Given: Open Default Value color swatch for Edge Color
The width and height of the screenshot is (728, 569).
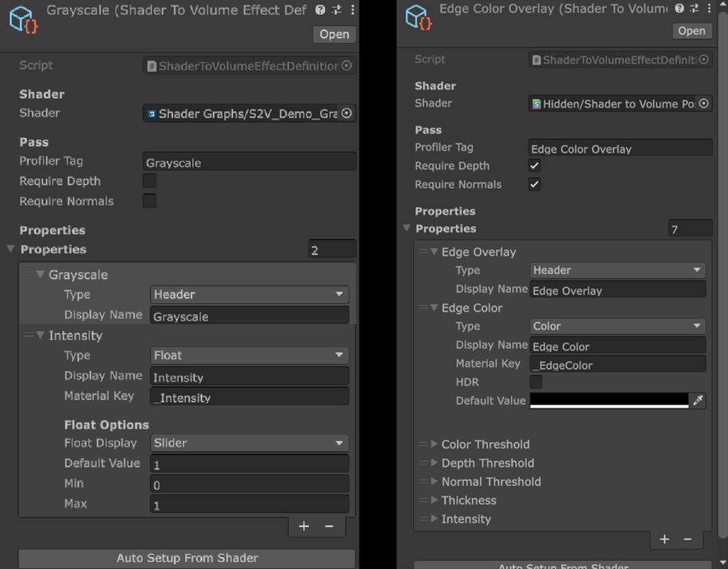Looking at the screenshot, I should [x=609, y=400].
